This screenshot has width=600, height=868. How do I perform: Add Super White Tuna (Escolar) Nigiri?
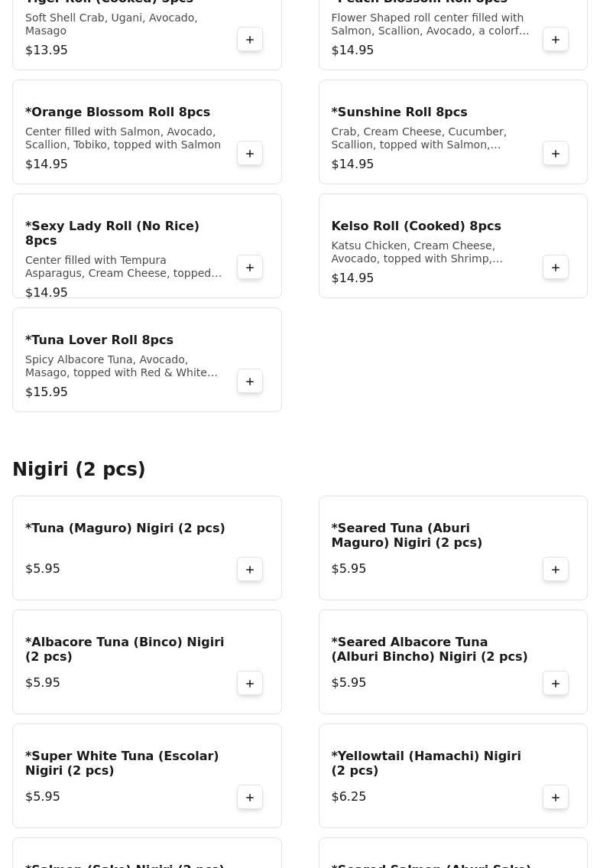tap(250, 798)
